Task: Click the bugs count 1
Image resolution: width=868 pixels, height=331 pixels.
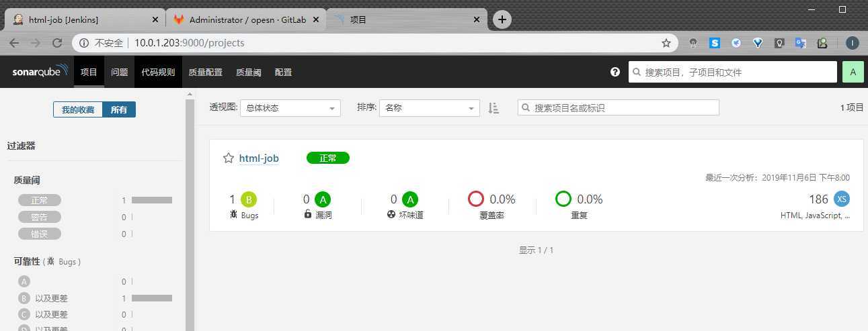Action: coord(233,199)
